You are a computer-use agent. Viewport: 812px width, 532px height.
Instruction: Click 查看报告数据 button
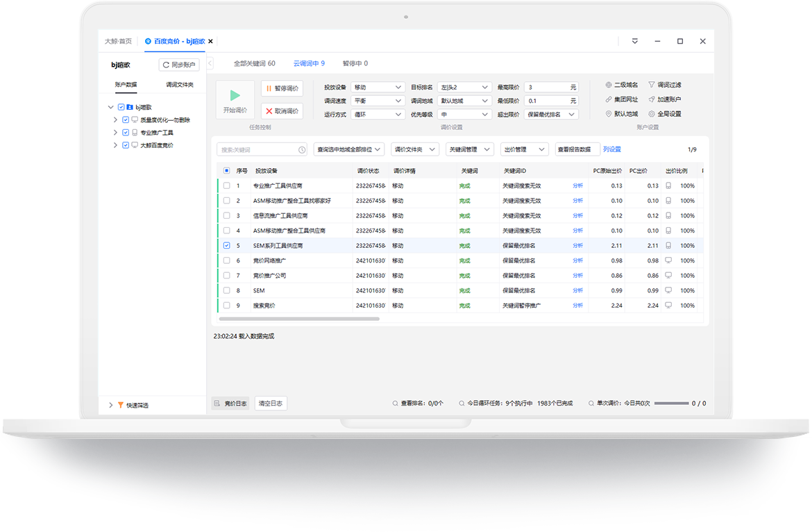pyautogui.click(x=577, y=150)
